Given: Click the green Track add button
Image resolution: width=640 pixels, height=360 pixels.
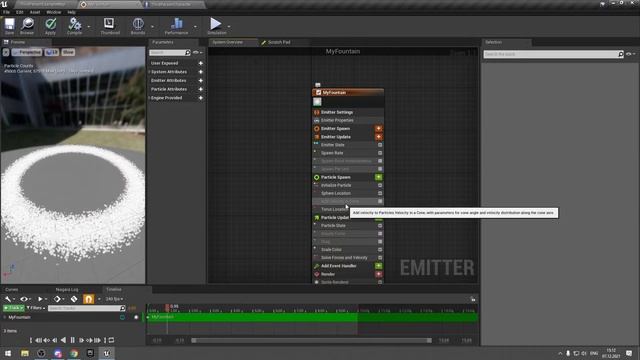Looking at the screenshot, I should 13,308.
